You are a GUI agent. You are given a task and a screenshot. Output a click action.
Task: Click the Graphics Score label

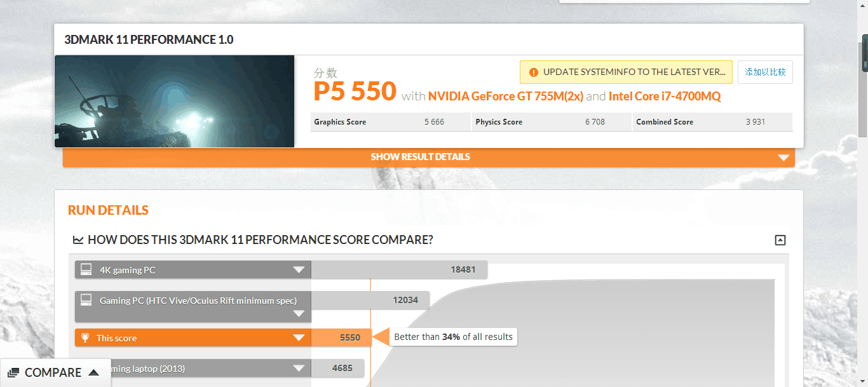pyautogui.click(x=340, y=122)
